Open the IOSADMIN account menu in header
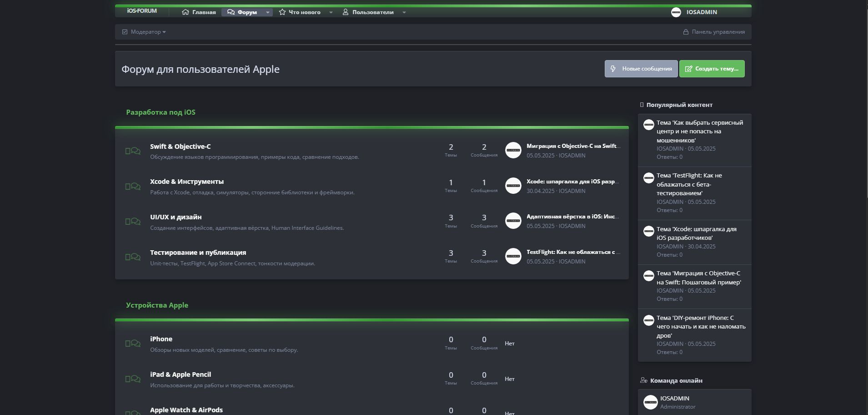This screenshot has width=868, height=415. tap(702, 12)
